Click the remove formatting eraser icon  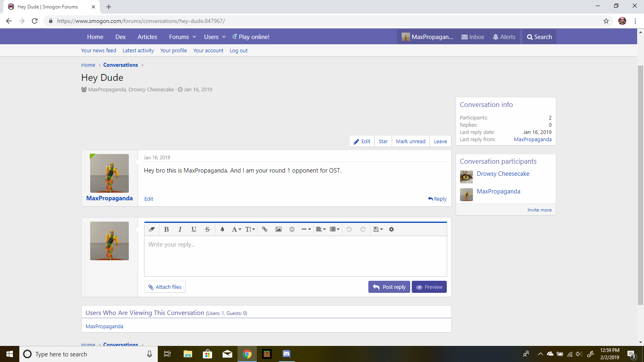pyautogui.click(x=152, y=229)
